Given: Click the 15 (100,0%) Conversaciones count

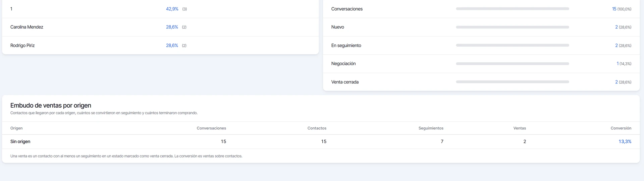Looking at the screenshot, I should (622, 9).
